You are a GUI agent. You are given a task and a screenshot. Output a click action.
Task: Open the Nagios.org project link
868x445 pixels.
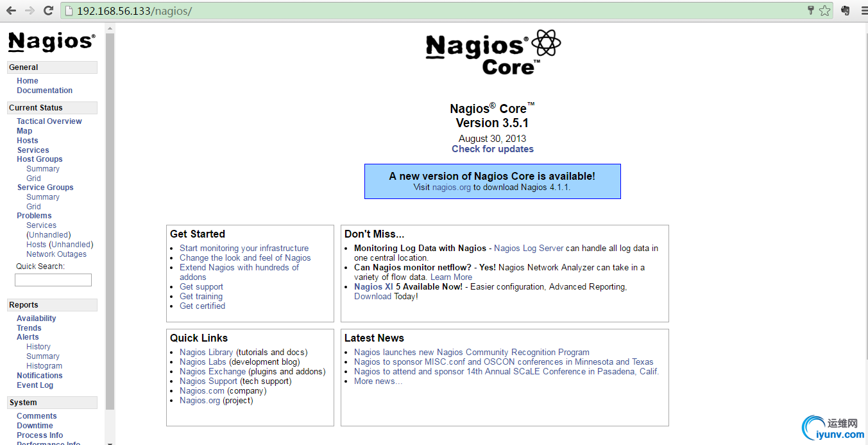coord(200,401)
